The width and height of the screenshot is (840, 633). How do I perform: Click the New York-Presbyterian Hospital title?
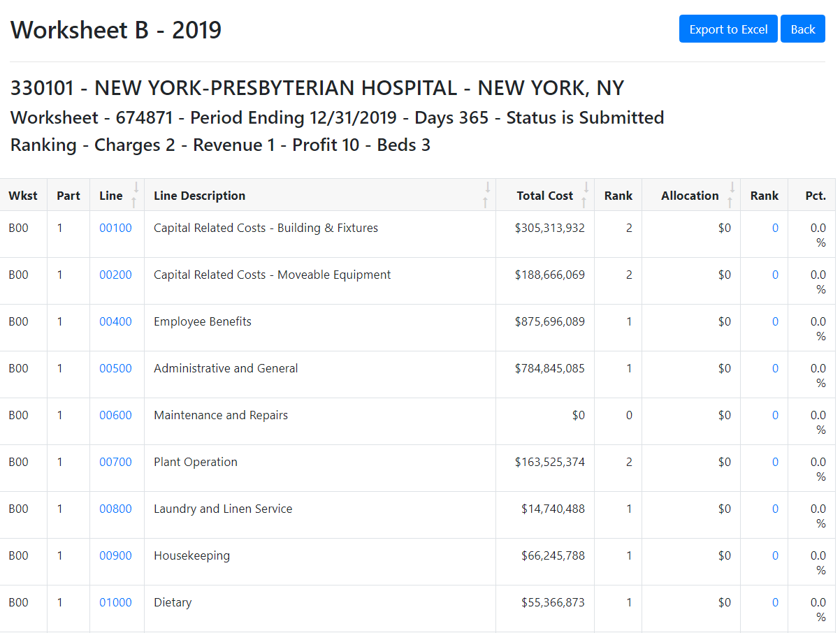pyautogui.click(x=317, y=88)
